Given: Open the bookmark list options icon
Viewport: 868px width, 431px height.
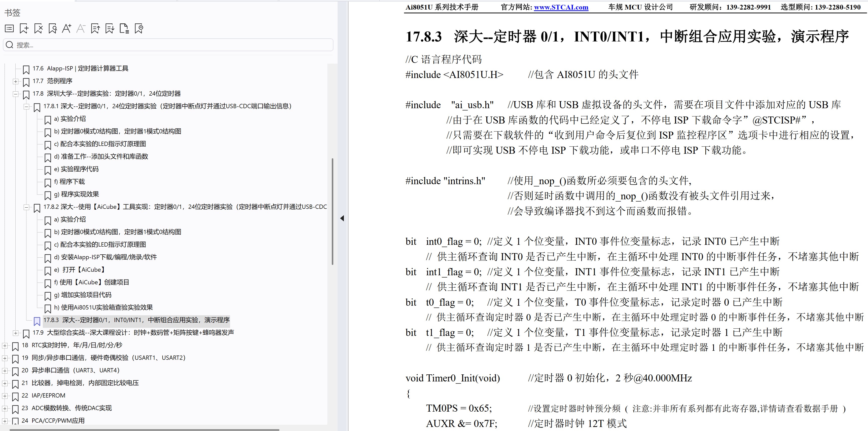Looking at the screenshot, I should click(x=9, y=29).
